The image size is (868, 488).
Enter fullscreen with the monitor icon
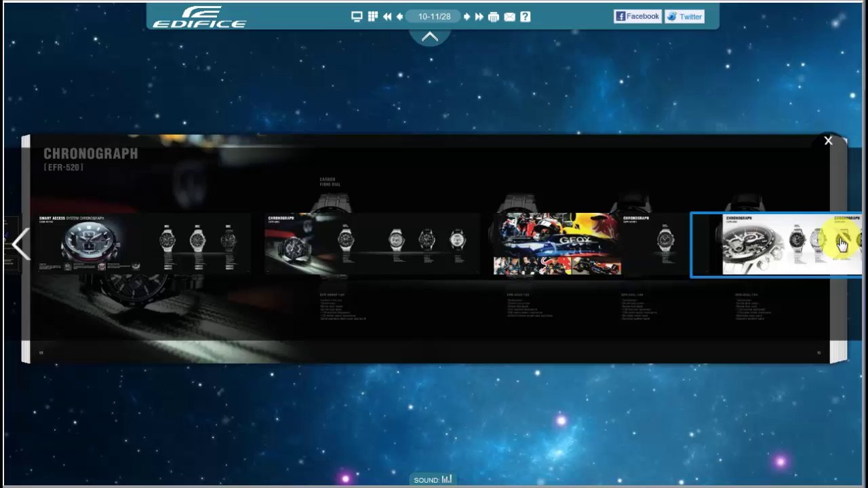click(x=357, y=17)
